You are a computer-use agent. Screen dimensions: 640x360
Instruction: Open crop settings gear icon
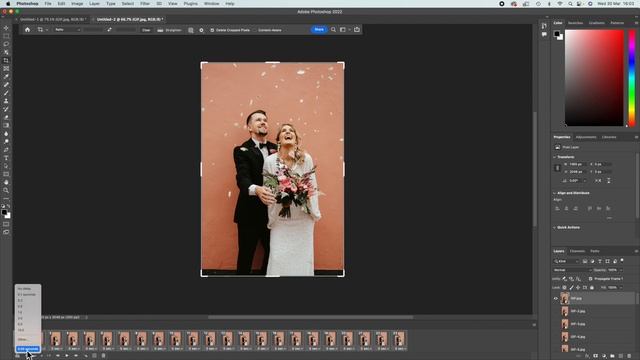(x=201, y=30)
